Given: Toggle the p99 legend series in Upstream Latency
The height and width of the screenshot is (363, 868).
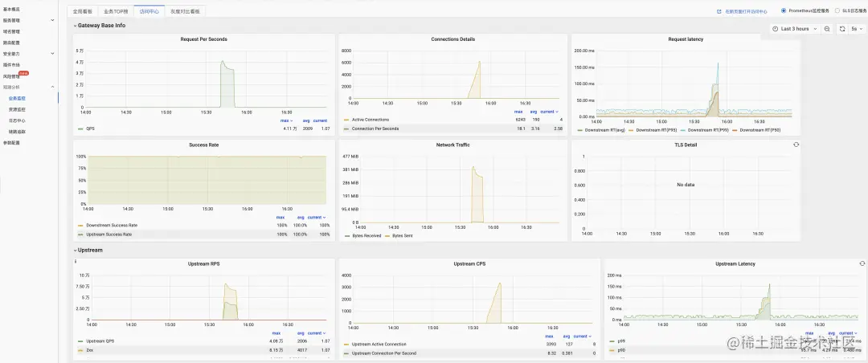Looking at the screenshot, I should [x=622, y=341].
